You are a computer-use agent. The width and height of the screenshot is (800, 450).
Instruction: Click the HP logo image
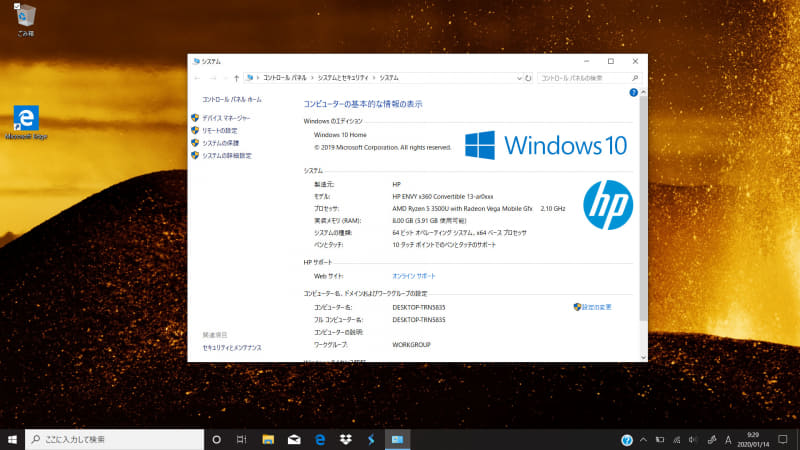coord(608,205)
